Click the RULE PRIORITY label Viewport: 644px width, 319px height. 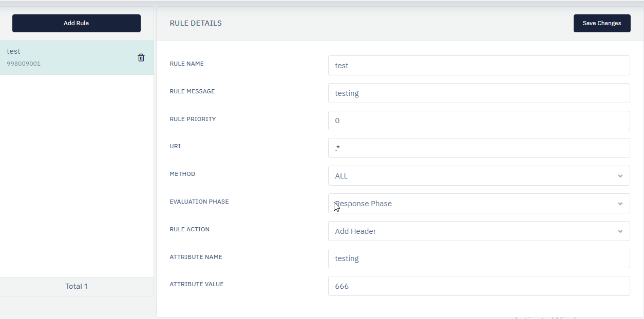(193, 119)
